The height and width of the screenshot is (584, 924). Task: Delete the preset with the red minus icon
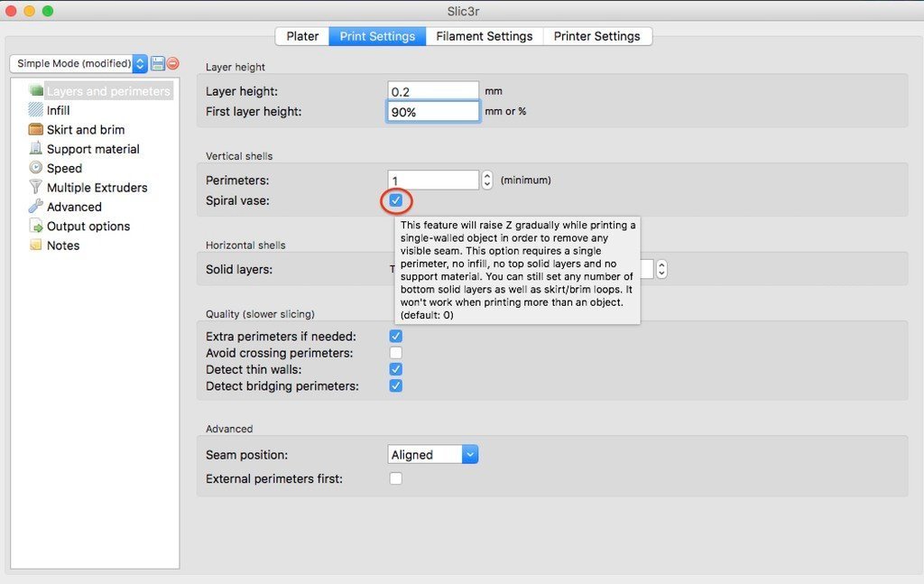(x=172, y=64)
